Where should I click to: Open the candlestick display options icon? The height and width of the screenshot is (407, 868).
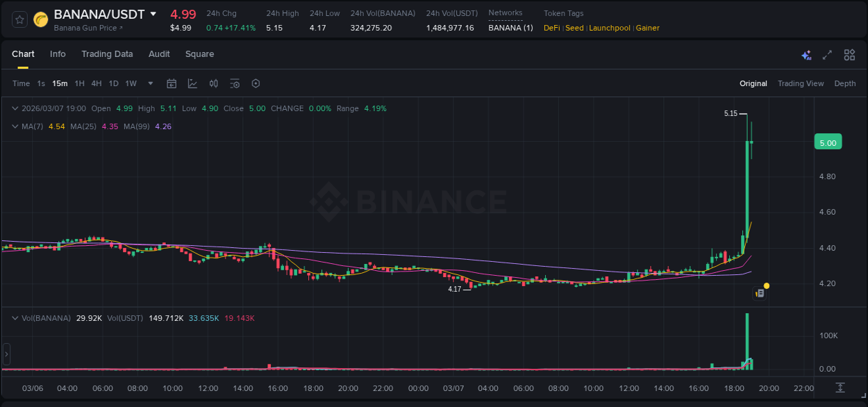213,83
